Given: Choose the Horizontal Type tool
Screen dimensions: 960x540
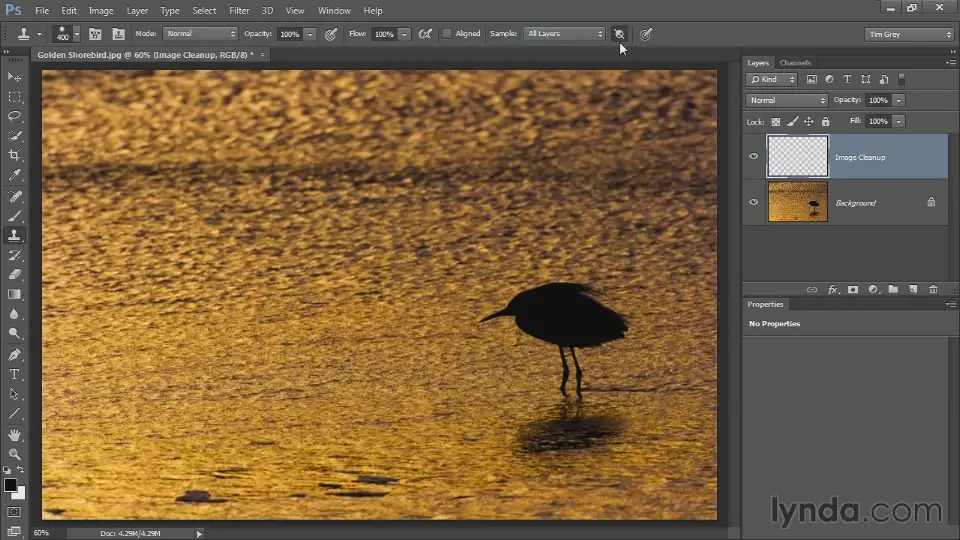Looking at the screenshot, I should 15,374.
